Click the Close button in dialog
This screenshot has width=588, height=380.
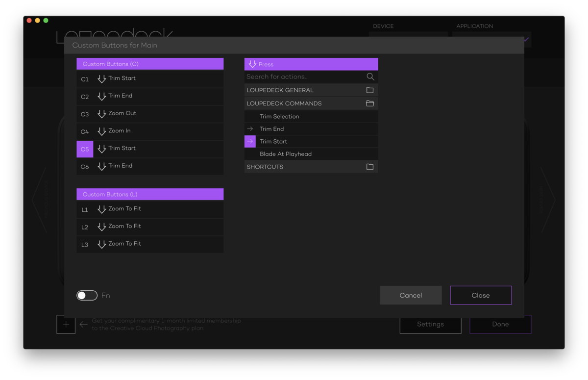[x=481, y=295]
